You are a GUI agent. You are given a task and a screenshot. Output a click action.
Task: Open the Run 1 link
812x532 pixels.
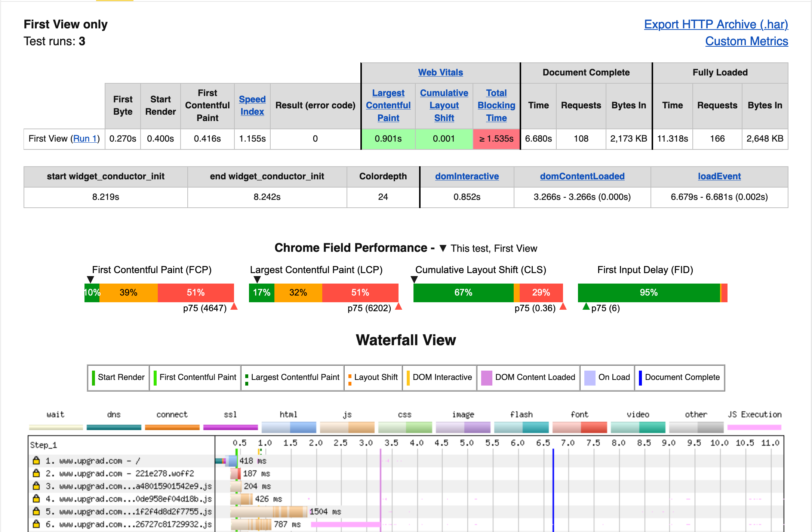85,139
